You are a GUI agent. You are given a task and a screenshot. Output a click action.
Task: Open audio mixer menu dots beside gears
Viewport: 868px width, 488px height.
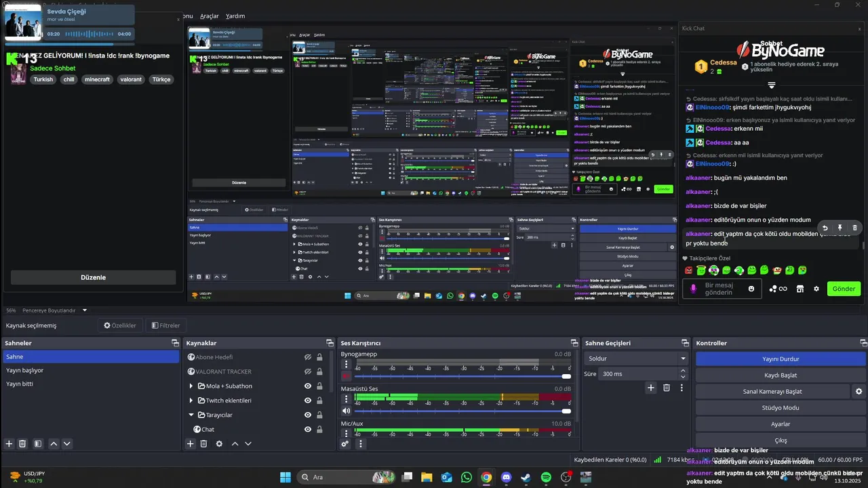coord(360,444)
